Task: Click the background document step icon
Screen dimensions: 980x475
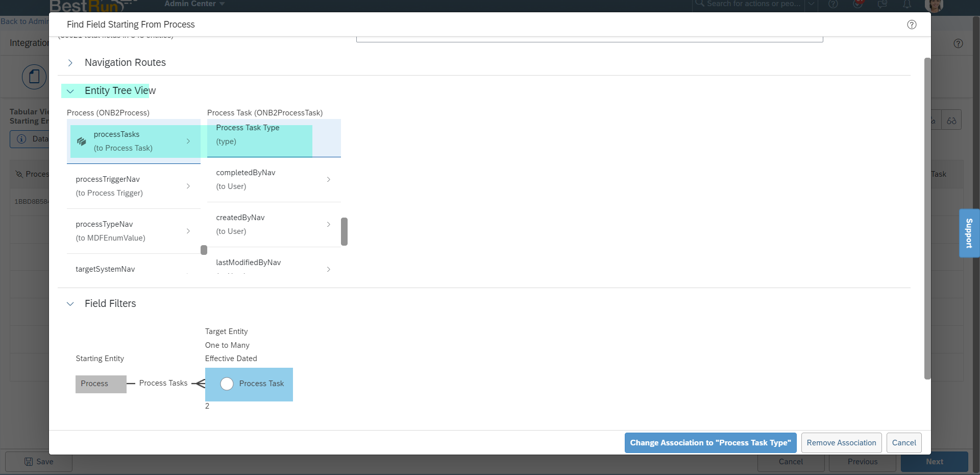Action: point(34,77)
